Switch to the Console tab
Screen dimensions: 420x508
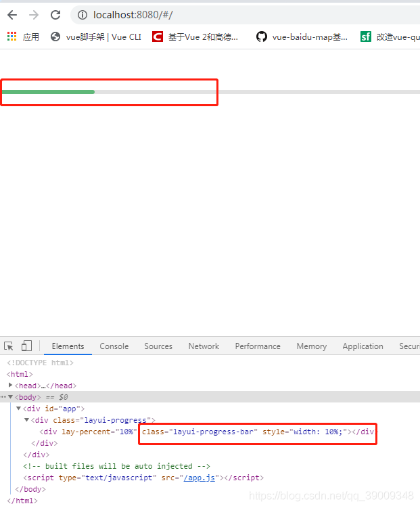(x=114, y=346)
